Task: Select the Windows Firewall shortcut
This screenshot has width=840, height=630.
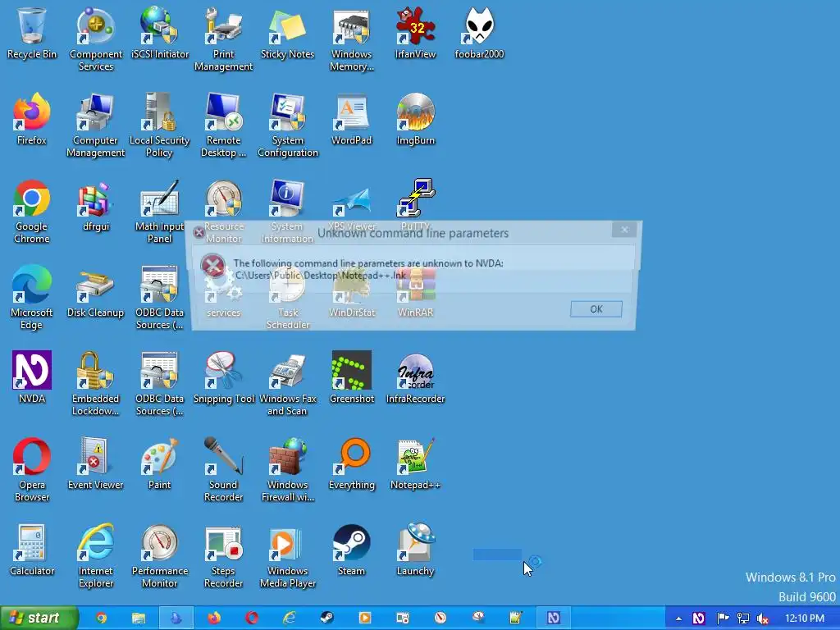Action: pyautogui.click(x=288, y=470)
